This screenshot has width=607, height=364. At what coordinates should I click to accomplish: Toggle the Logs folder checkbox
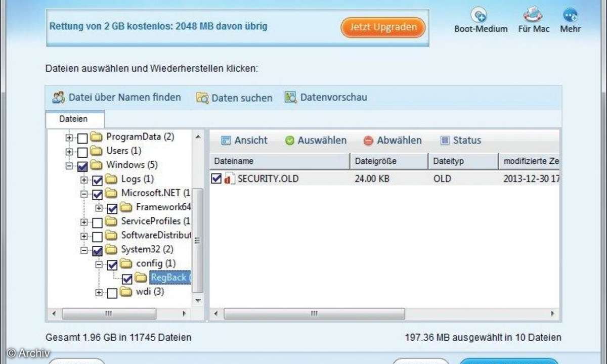click(98, 179)
